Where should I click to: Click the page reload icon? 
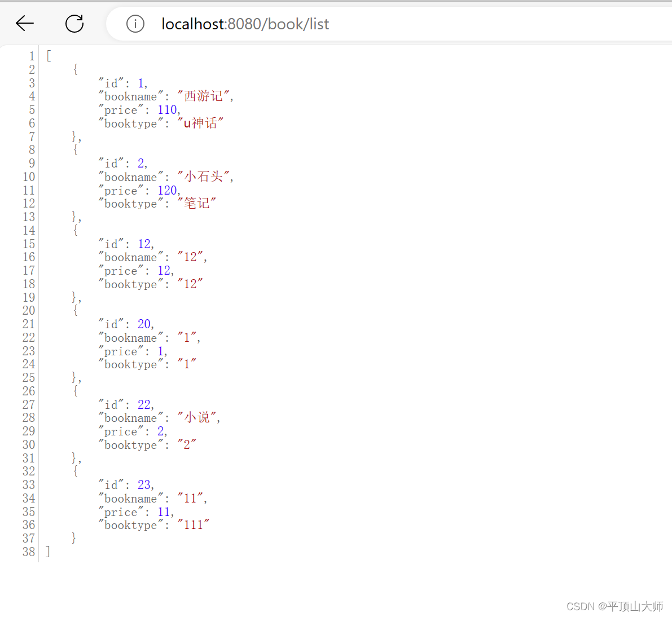coord(74,23)
